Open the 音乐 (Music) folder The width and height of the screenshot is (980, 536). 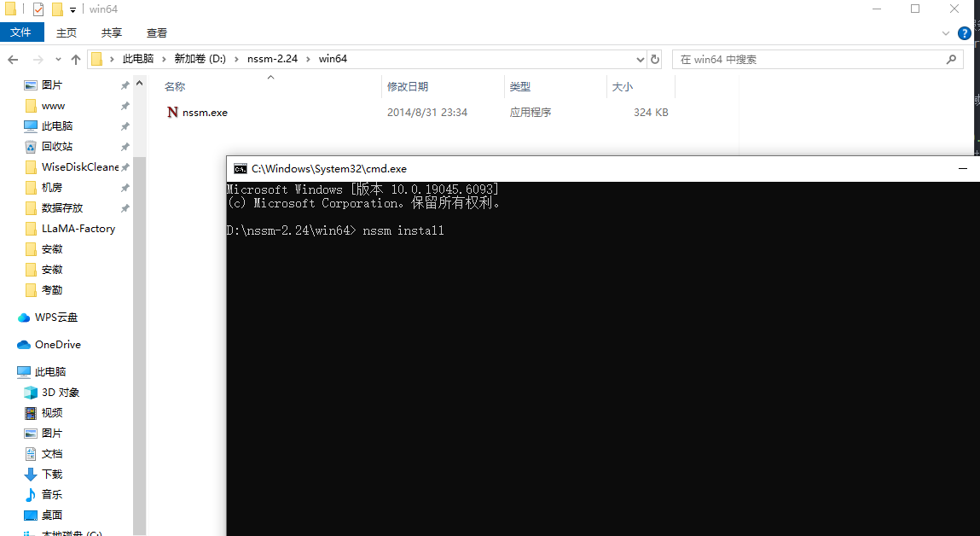tap(51, 494)
